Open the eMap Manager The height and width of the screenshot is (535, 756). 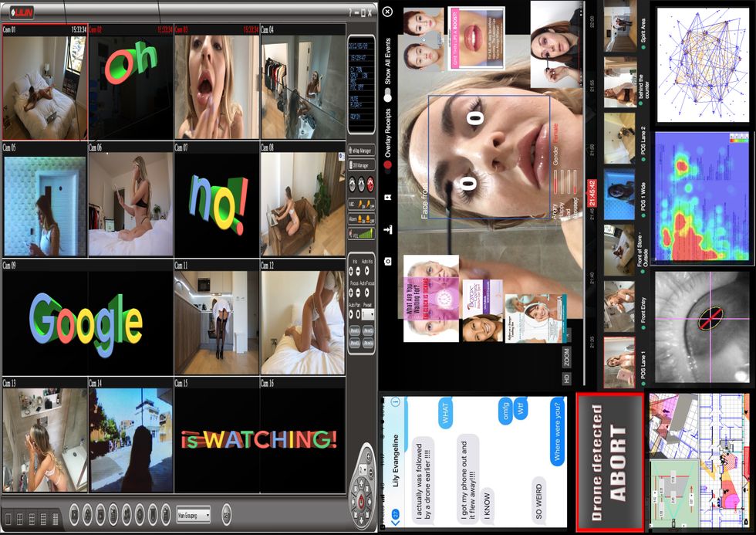click(361, 151)
